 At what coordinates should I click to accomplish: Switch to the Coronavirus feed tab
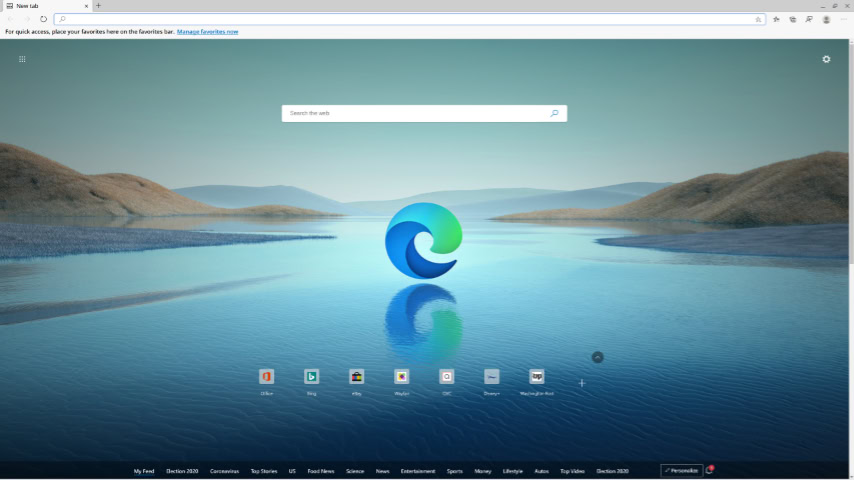coord(224,471)
